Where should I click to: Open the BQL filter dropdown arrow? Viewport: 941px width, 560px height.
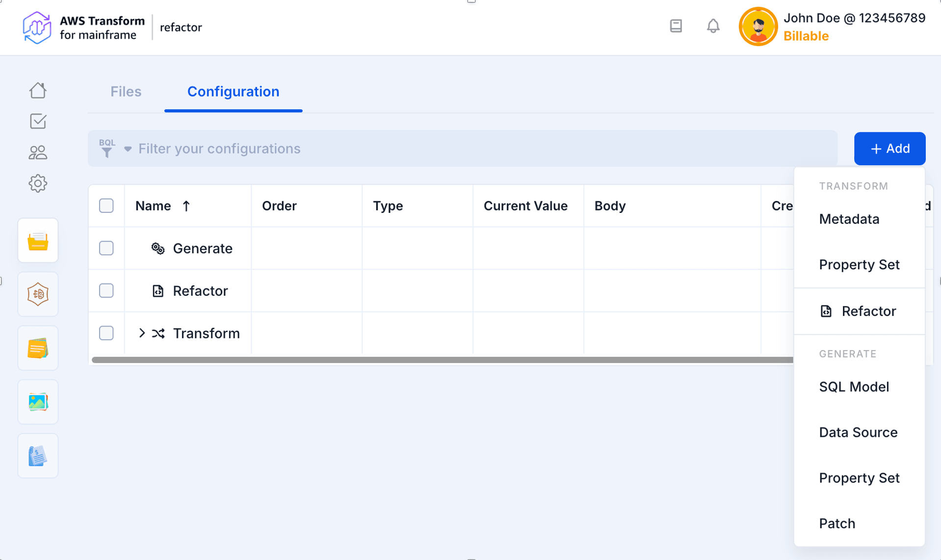point(128,149)
